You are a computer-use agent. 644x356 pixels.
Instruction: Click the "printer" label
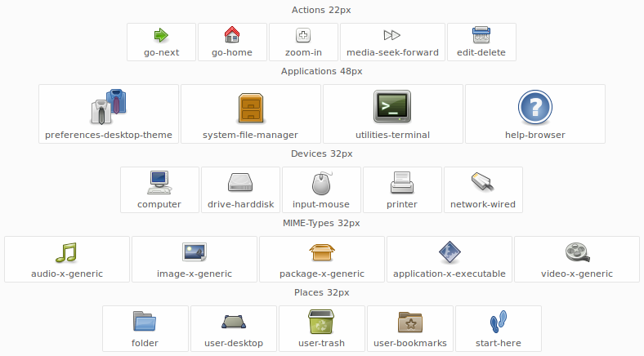pos(402,204)
